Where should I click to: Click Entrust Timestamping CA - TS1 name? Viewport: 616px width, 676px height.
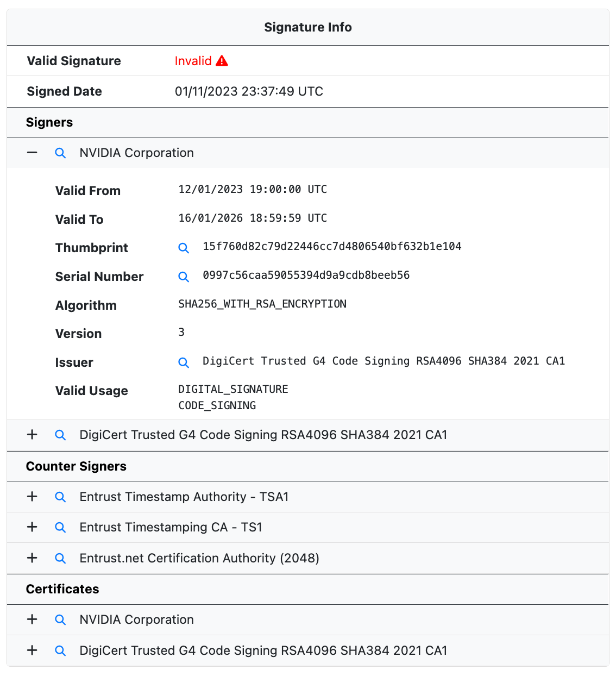[x=171, y=527]
